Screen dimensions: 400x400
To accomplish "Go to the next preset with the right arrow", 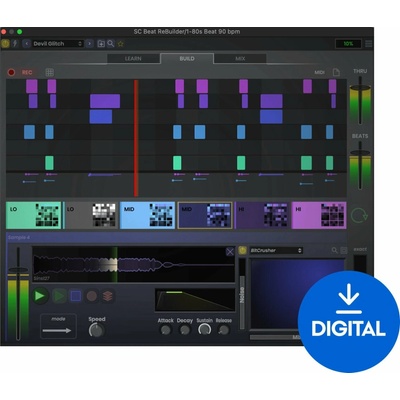I will coord(89,44).
